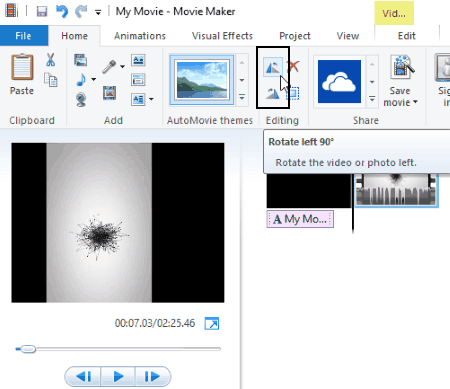
Task: Expand the Share gallery options
Action: pyautogui.click(x=372, y=98)
